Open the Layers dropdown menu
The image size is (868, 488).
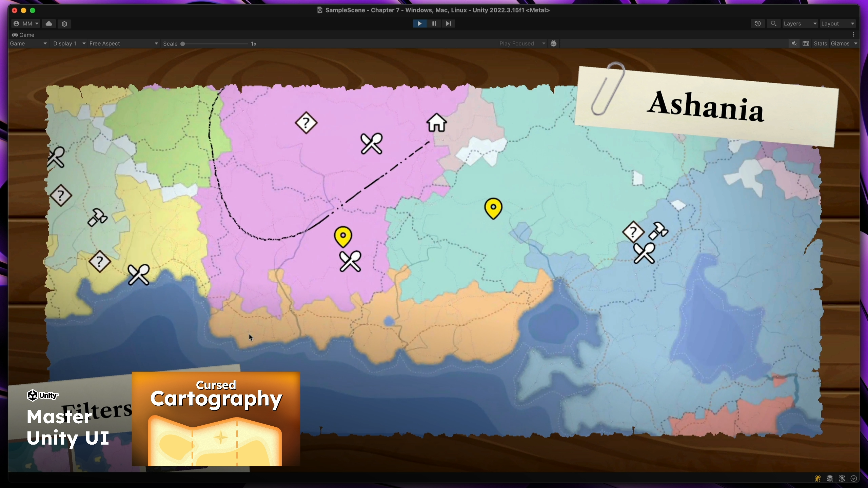point(799,23)
